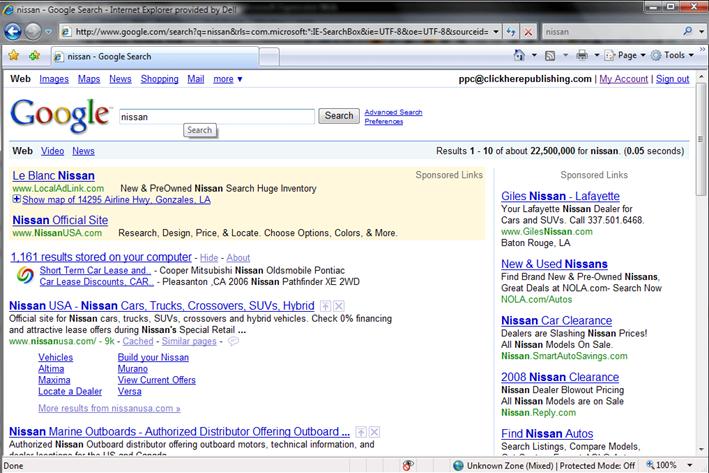Open the Page menu

point(624,55)
